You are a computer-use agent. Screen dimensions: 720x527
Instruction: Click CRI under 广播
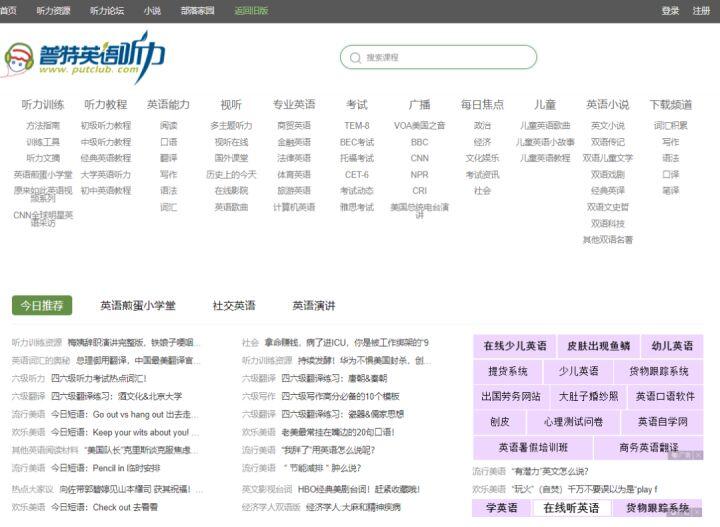point(419,191)
